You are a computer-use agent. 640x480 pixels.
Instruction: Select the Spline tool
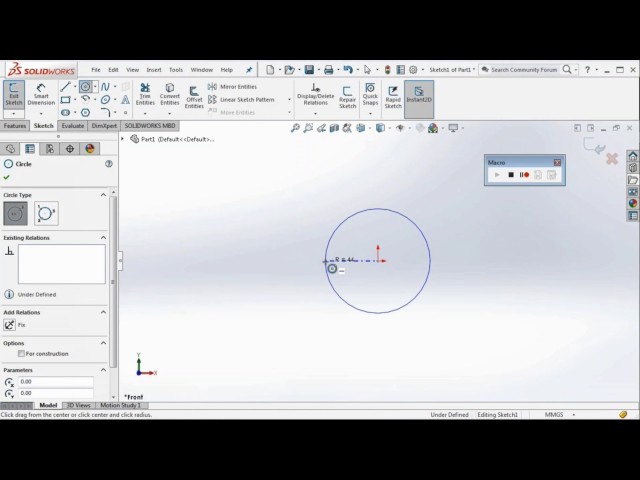point(105,87)
